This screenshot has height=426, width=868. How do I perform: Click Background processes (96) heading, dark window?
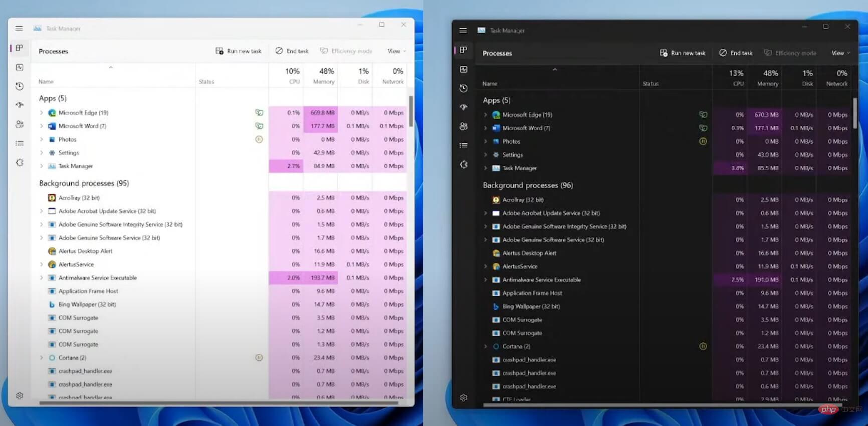pyautogui.click(x=528, y=185)
